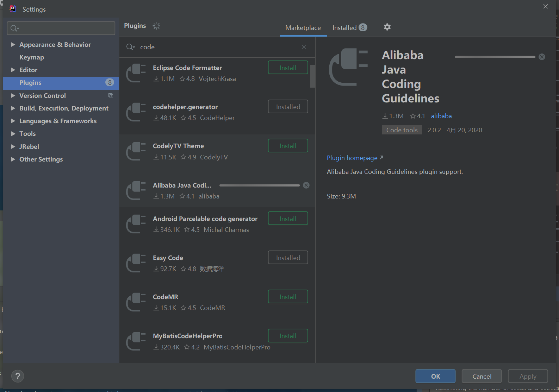Click the details panel download progress bar
The height and width of the screenshot is (392, 559).
(x=495, y=57)
